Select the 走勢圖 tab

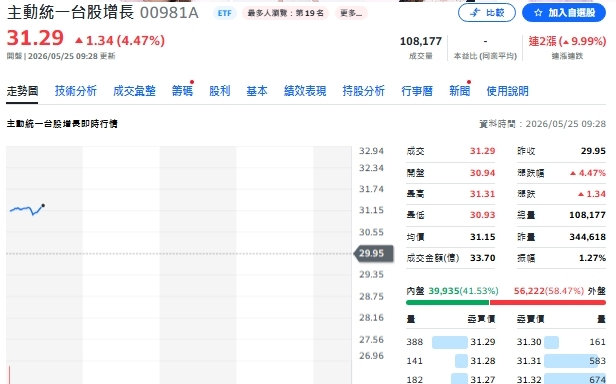[x=22, y=91]
